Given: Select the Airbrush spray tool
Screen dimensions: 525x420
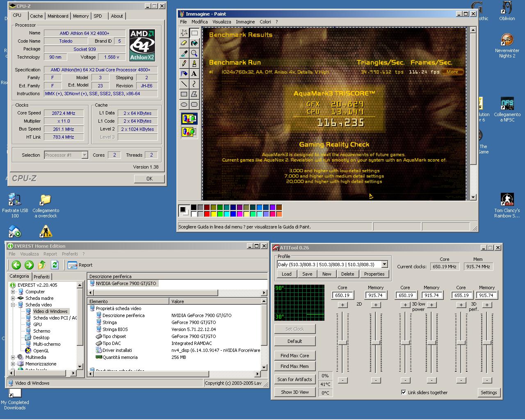Looking at the screenshot, I should pos(184,74).
